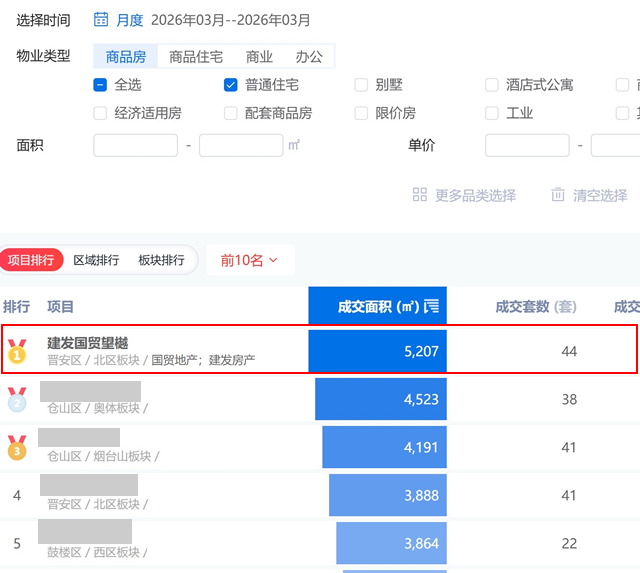The width and height of the screenshot is (640, 573).
Task: Uncheck the 普通住宅 checkbox
Action: [231, 85]
